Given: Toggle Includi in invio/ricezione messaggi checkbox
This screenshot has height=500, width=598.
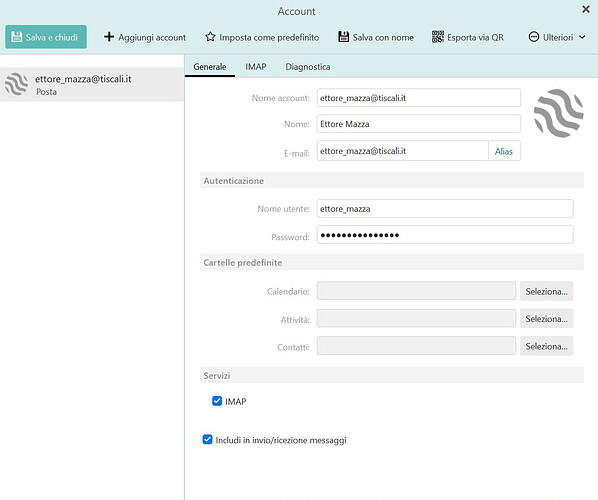Looking at the screenshot, I should (207, 439).
